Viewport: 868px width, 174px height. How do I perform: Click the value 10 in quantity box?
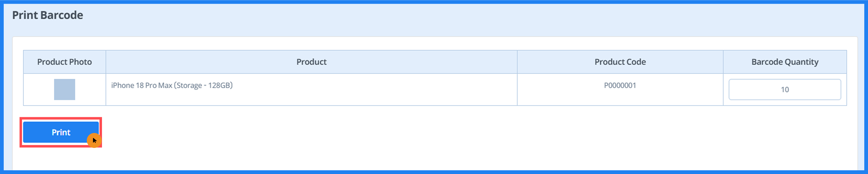click(784, 89)
